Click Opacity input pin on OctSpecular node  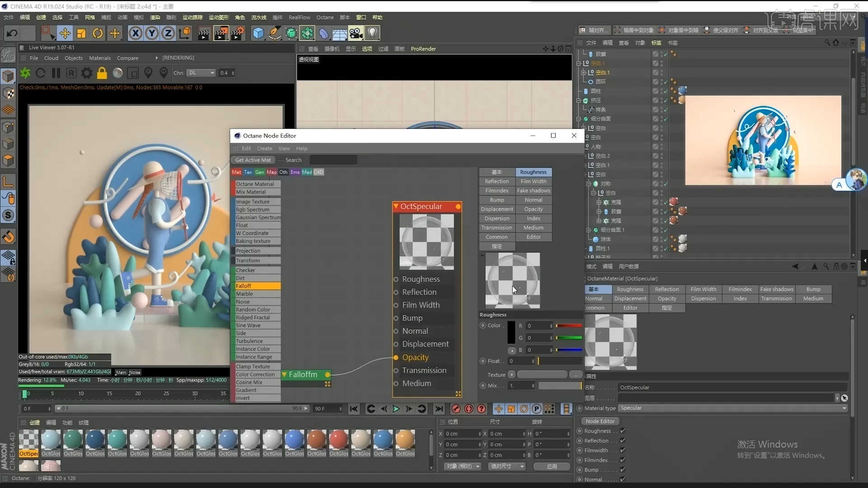tap(396, 357)
